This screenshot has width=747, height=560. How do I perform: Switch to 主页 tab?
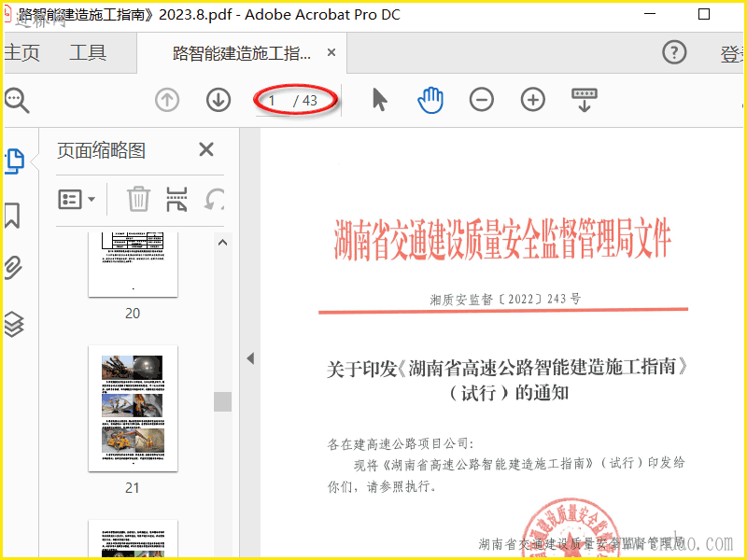point(21,52)
